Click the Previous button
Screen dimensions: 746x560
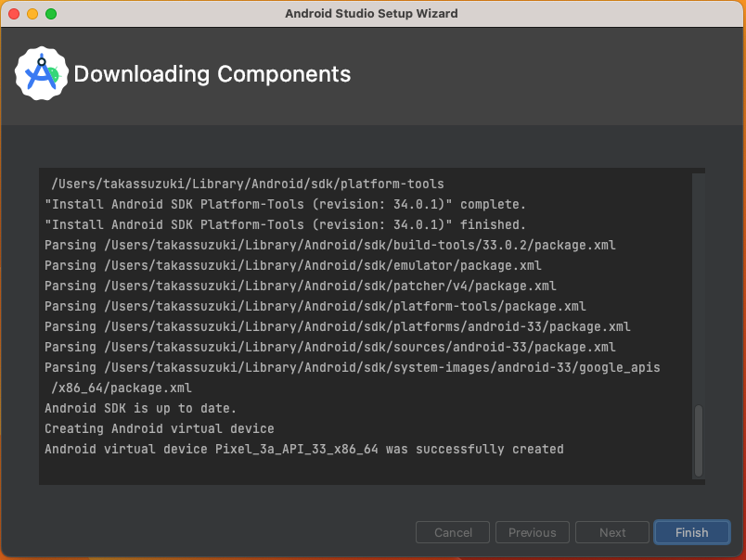point(533,532)
